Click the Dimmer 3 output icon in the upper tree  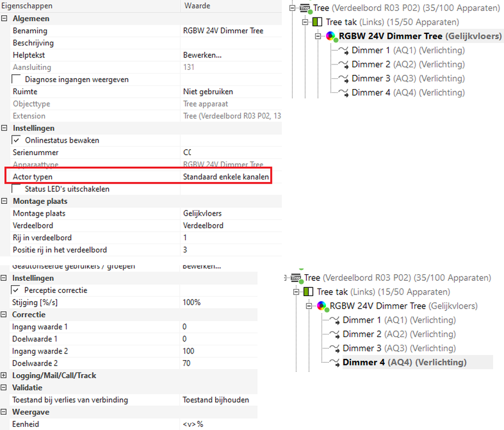343,79
